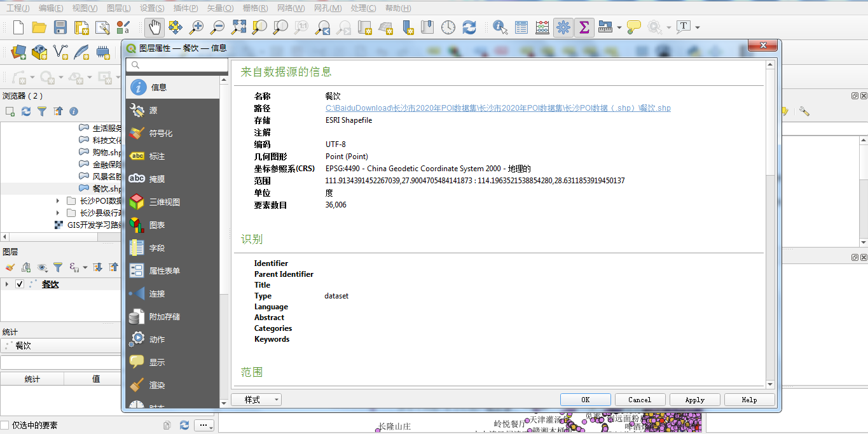Expand the 餐饮 layer in Layers panel
Screen dimensions: 868x434
click(7, 284)
